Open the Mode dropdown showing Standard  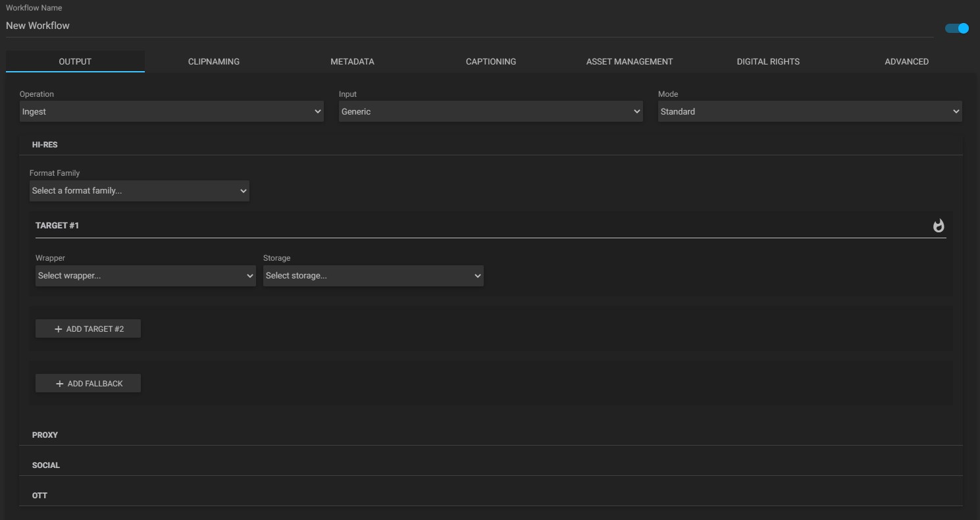click(x=810, y=111)
